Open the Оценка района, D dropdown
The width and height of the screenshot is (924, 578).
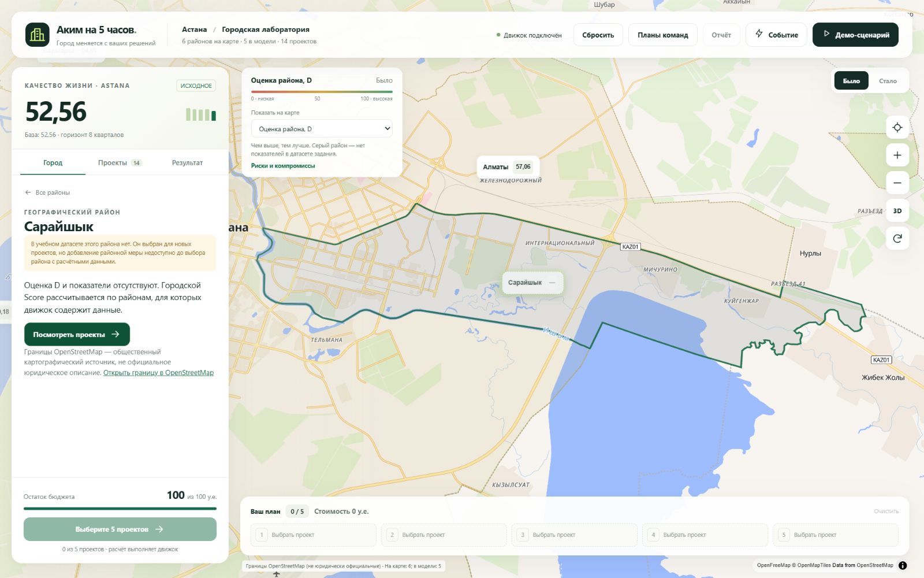322,129
